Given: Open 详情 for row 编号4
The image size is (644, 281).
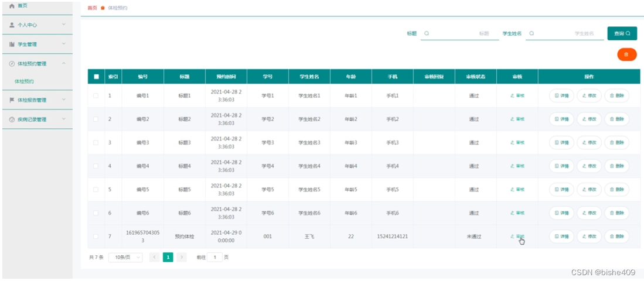Looking at the screenshot, I should (561, 166).
